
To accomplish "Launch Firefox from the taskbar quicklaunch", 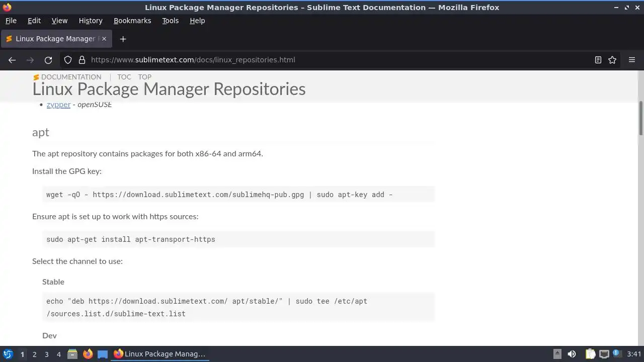I will pos(88,354).
